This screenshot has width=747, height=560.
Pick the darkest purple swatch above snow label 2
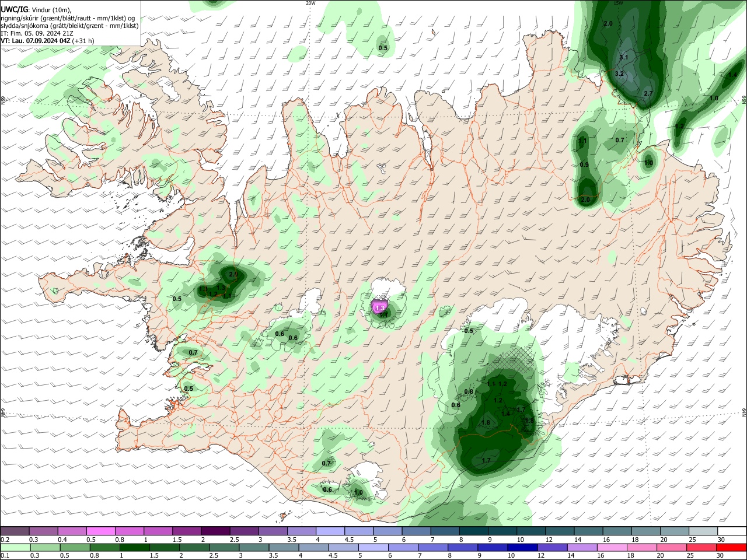click(215, 531)
